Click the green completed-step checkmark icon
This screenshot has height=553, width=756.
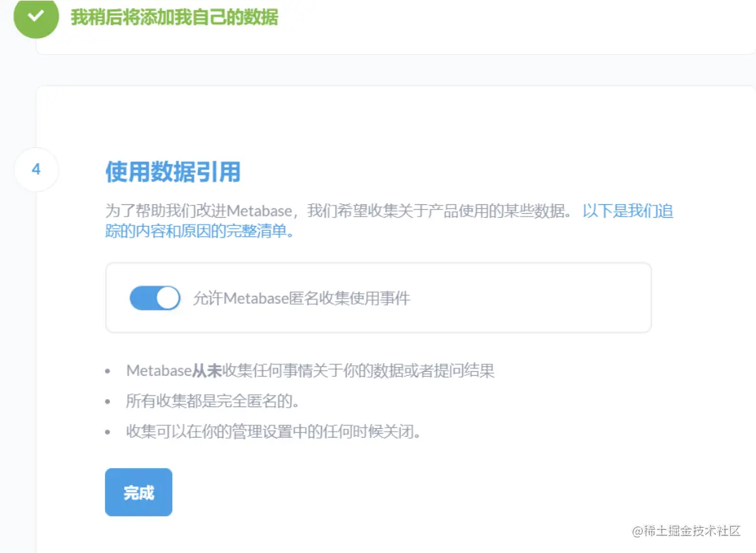click(x=36, y=16)
